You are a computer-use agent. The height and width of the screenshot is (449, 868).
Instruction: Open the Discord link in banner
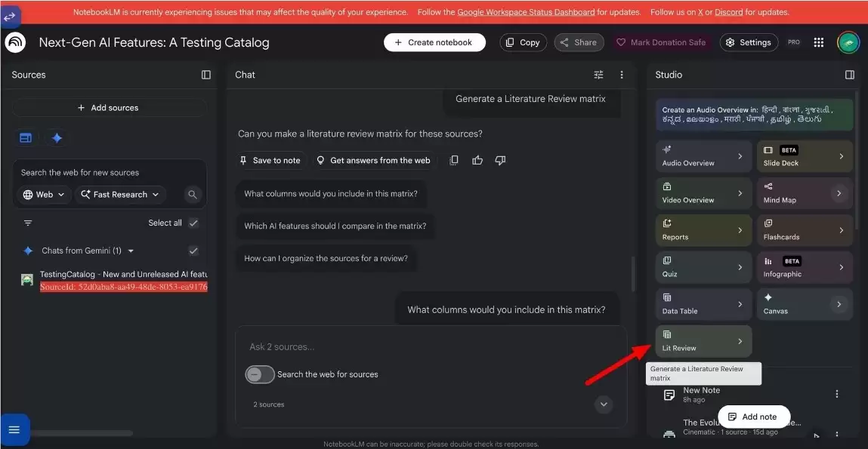[x=729, y=12]
